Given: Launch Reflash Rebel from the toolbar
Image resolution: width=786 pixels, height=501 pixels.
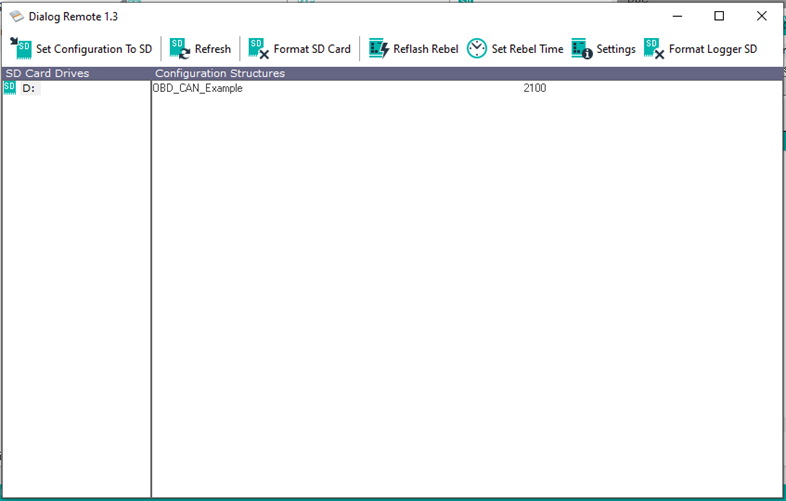Looking at the screenshot, I should pyautogui.click(x=378, y=48).
